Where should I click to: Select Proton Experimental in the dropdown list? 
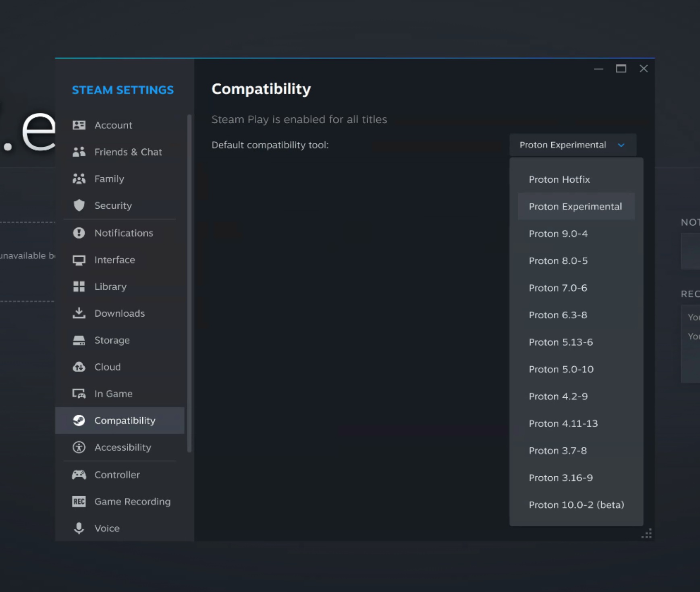click(x=576, y=206)
